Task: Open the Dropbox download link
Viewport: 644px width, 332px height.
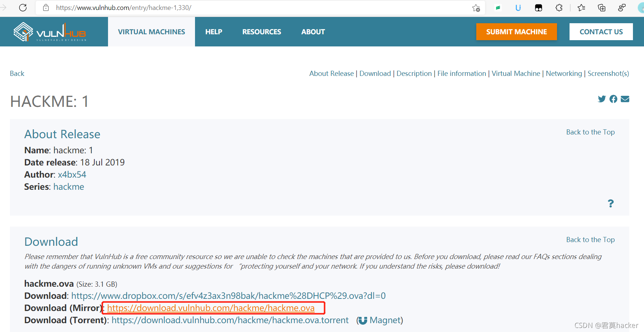Action: [x=229, y=296]
